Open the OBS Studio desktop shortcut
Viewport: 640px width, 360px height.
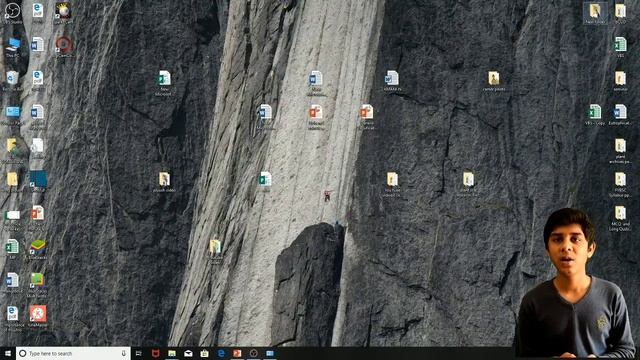click(x=12, y=11)
